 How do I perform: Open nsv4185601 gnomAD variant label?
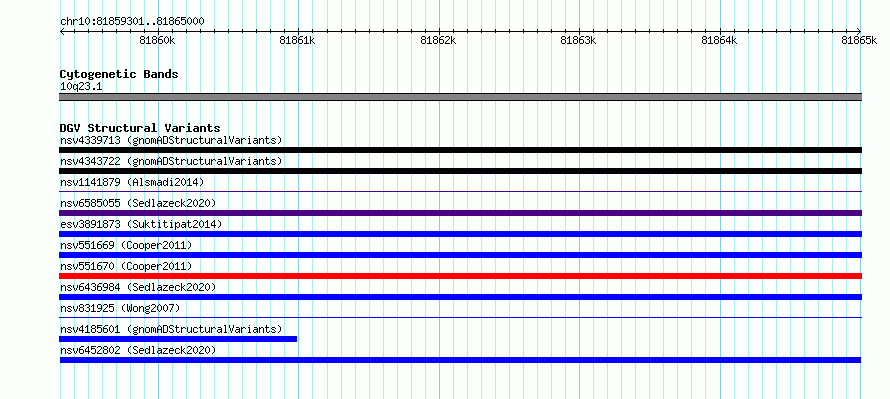click(171, 329)
